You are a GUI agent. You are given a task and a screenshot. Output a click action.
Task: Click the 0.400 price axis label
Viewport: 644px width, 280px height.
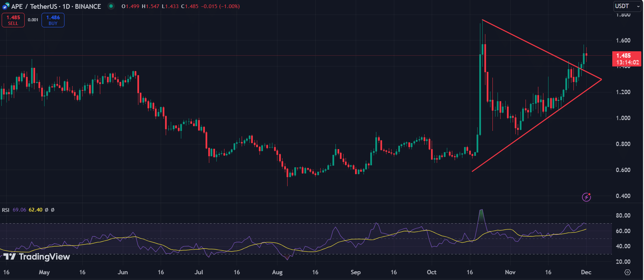(623, 196)
